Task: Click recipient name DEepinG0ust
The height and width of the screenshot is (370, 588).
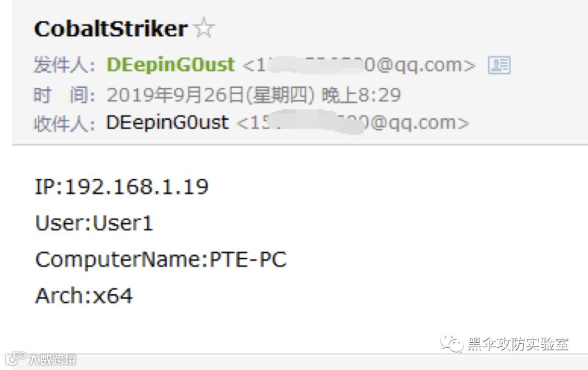Action: pyautogui.click(x=167, y=122)
